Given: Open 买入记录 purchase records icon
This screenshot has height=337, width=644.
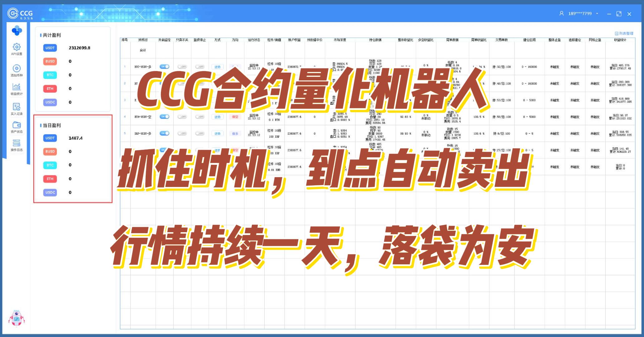Looking at the screenshot, I should [x=17, y=107].
